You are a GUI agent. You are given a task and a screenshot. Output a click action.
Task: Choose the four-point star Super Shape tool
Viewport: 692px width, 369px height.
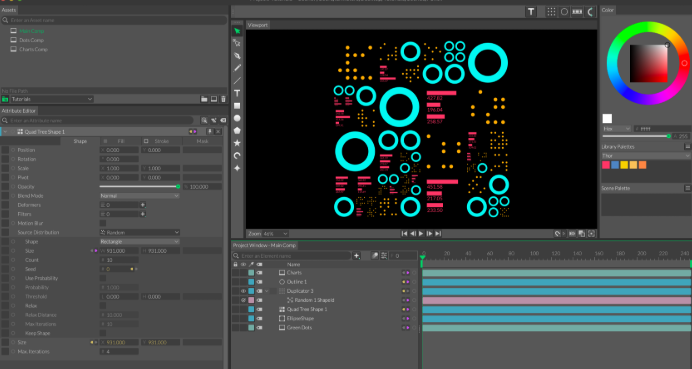coord(237,168)
